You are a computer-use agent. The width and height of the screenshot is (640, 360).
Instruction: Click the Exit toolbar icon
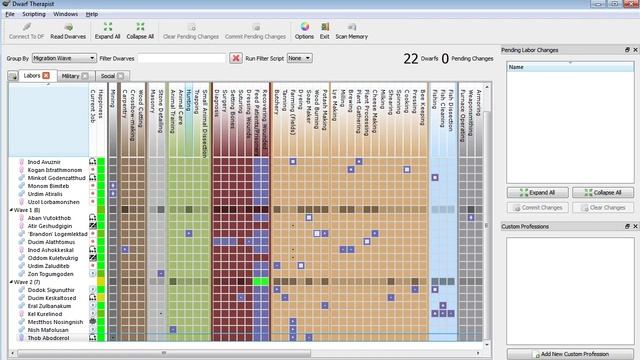pyautogui.click(x=325, y=27)
